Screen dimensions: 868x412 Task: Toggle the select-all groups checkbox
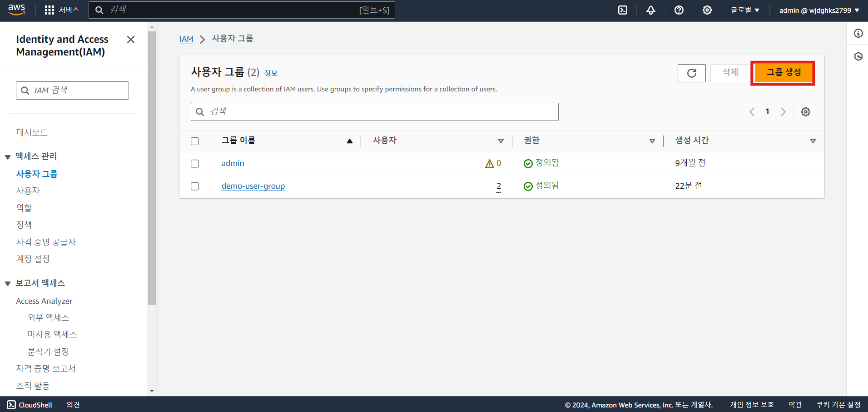(x=195, y=141)
